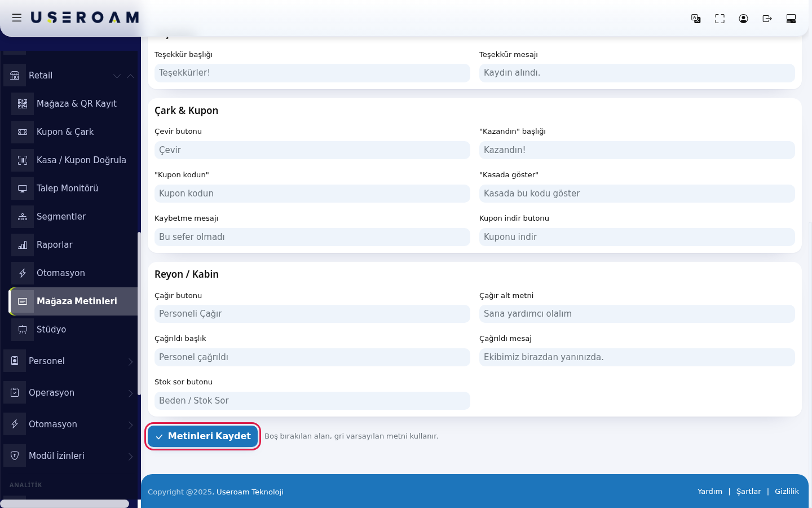Expand the Operasyon section
812x508 pixels.
coord(70,393)
